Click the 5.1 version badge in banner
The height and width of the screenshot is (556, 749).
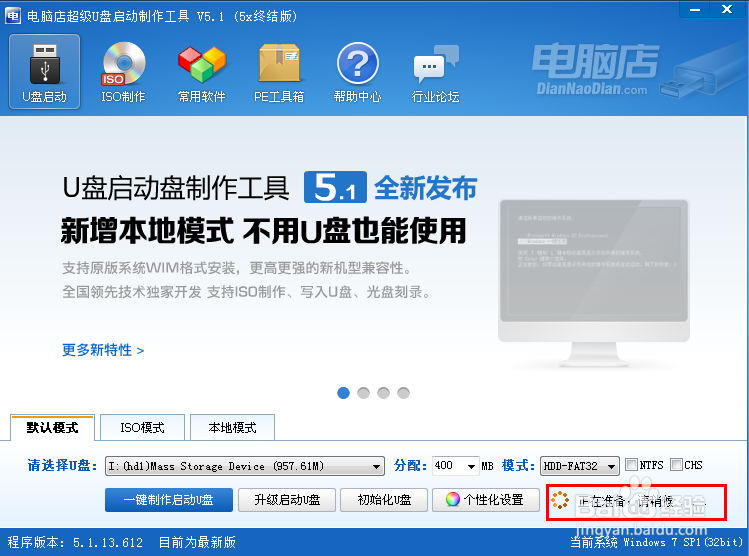pyautogui.click(x=335, y=187)
